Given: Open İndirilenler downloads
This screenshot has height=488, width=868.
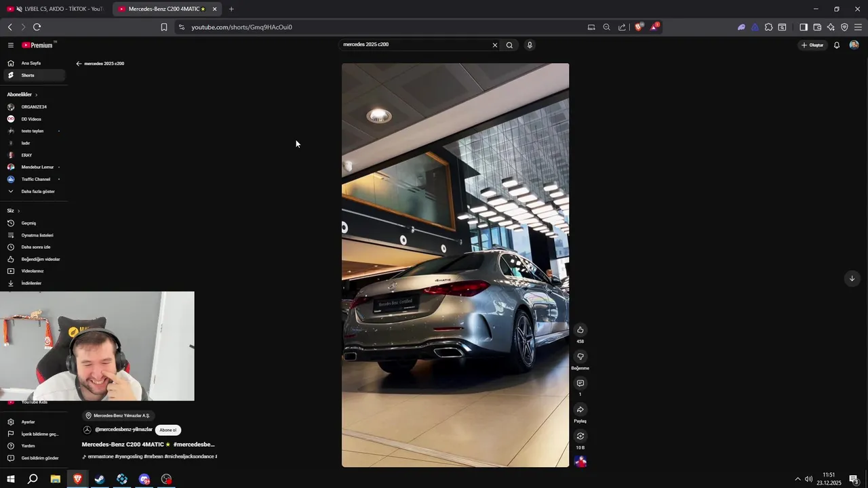Looking at the screenshot, I should click(x=33, y=283).
